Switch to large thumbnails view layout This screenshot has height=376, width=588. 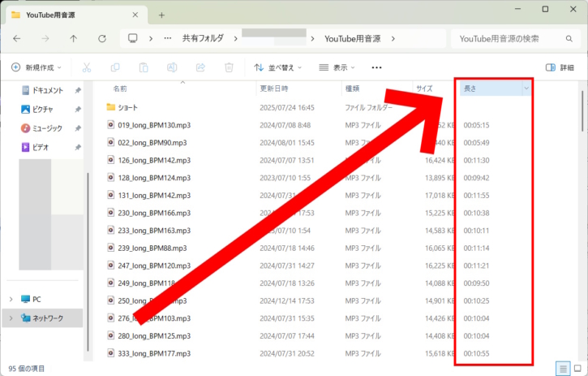(577, 369)
